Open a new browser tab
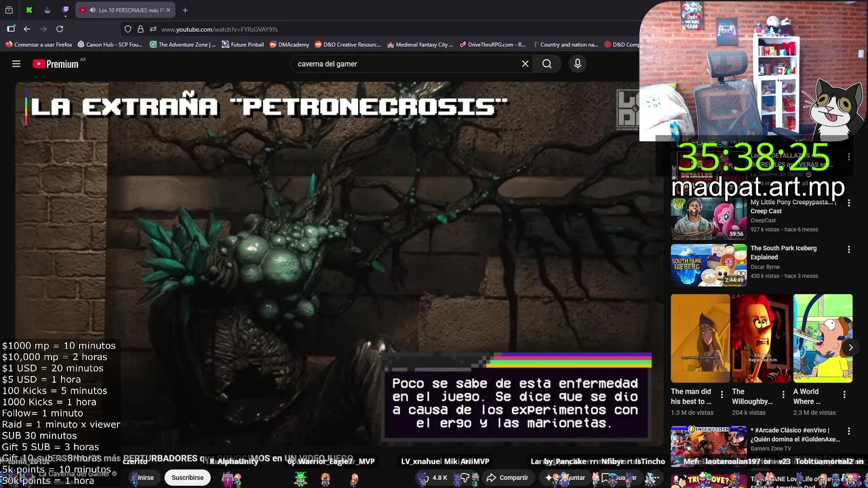 pyautogui.click(x=185, y=10)
